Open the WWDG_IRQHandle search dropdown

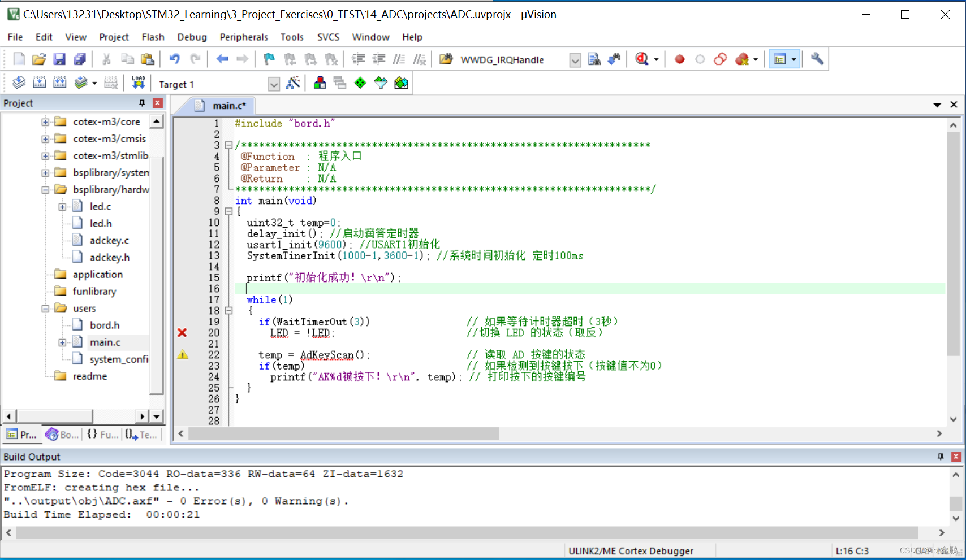pyautogui.click(x=575, y=60)
